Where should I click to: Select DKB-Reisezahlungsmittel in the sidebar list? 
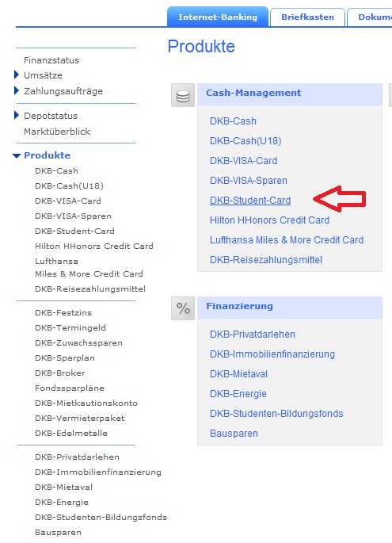[x=90, y=289]
